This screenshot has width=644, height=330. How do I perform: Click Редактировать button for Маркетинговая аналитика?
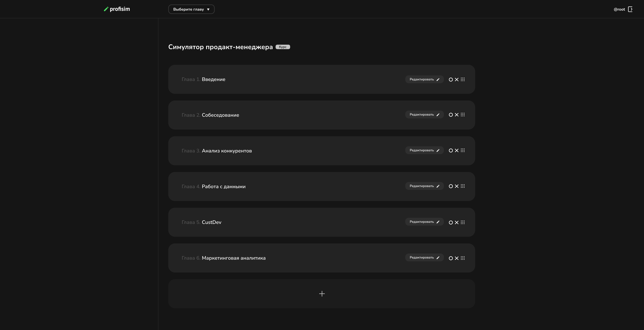pos(424,257)
